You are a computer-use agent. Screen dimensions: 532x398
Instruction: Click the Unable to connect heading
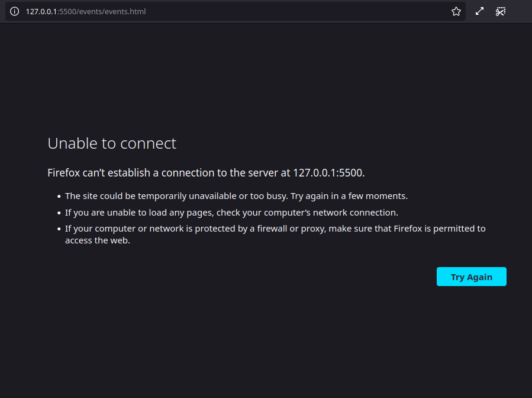(x=111, y=143)
